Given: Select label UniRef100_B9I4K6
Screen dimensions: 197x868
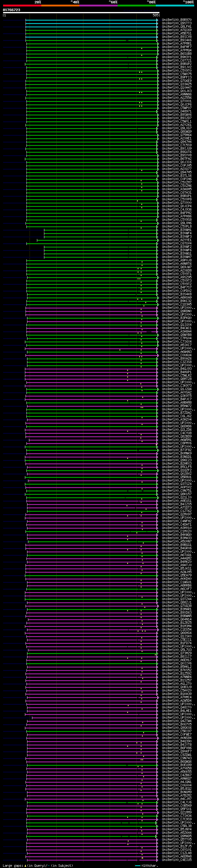Looking at the screenshot, I should click(x=176, y=40).
